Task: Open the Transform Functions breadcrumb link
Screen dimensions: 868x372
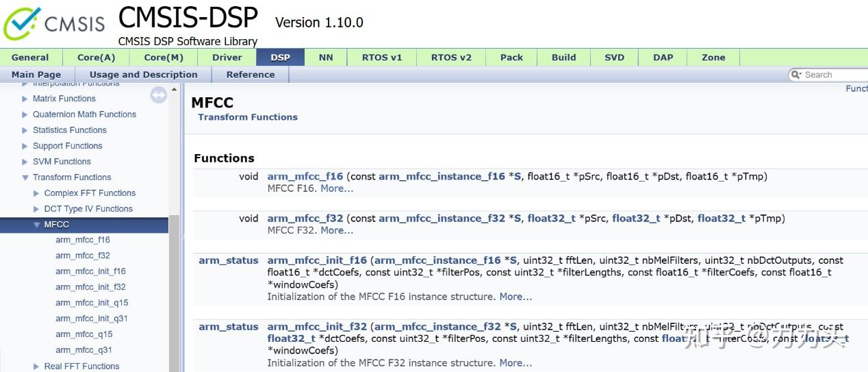Action: [248, 117]
